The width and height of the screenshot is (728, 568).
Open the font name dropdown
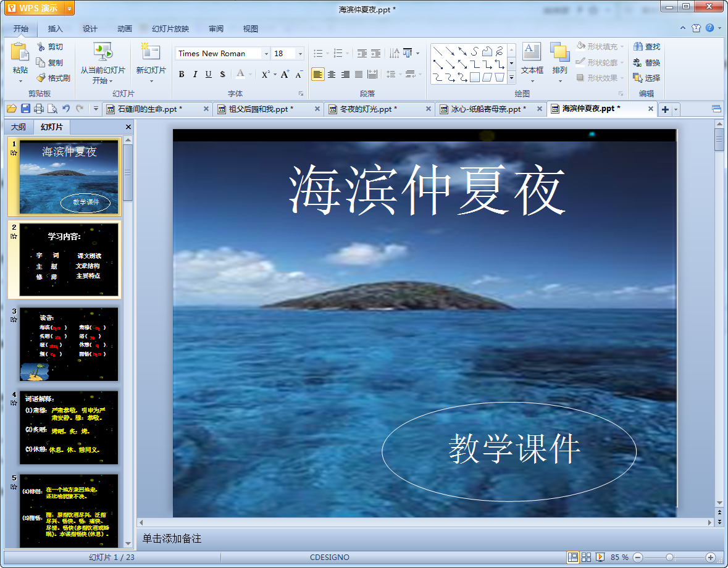click(x=267, y=54)
